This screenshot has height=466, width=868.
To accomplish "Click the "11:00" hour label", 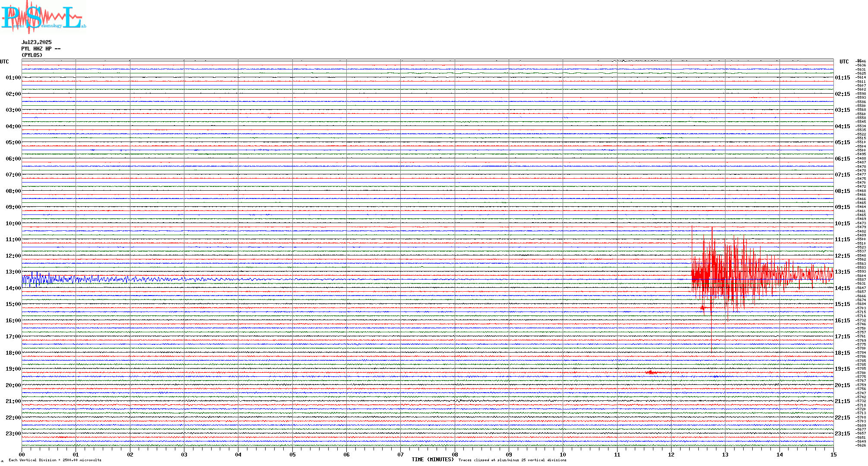I will pos(13,239).
